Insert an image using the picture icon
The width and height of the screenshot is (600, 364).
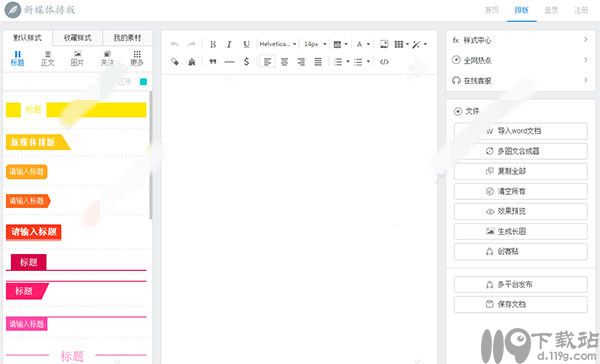pos(384,44)
